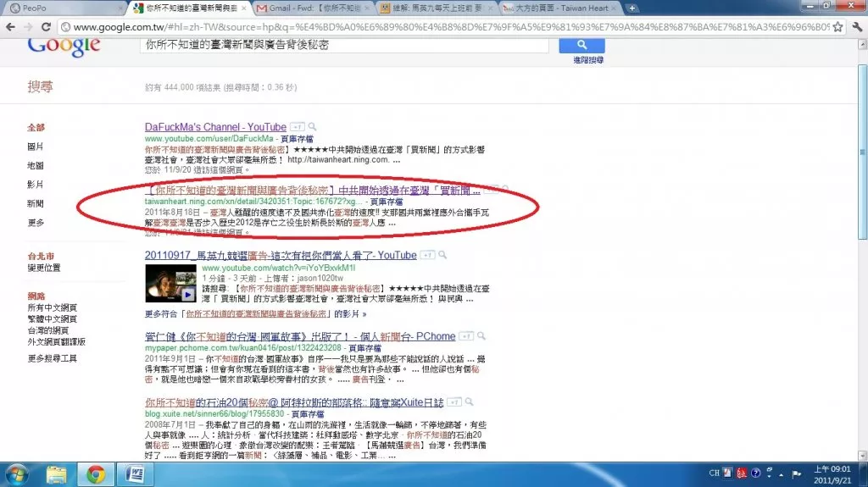Click the Chrome taskbar icon
The height and width of the screenshot is (487, 868).
pyautogui.click(x=95, y=475)
